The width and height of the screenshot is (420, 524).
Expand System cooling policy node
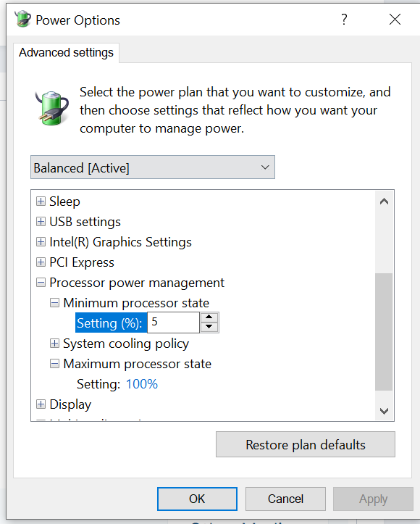point(54,344)
